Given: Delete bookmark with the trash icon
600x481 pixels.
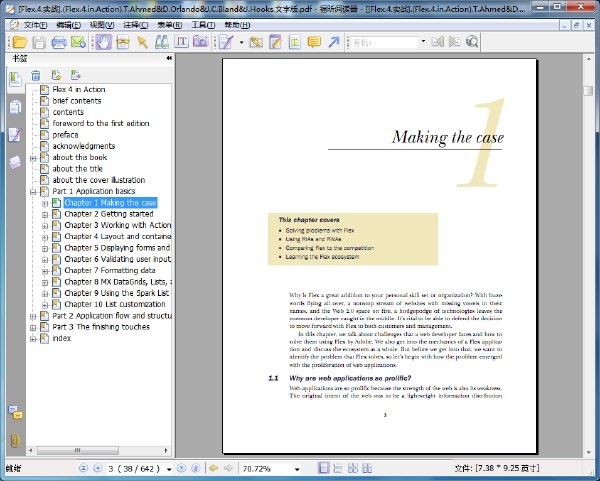Looking at the screenshot, I should click(x=36, y=75).
